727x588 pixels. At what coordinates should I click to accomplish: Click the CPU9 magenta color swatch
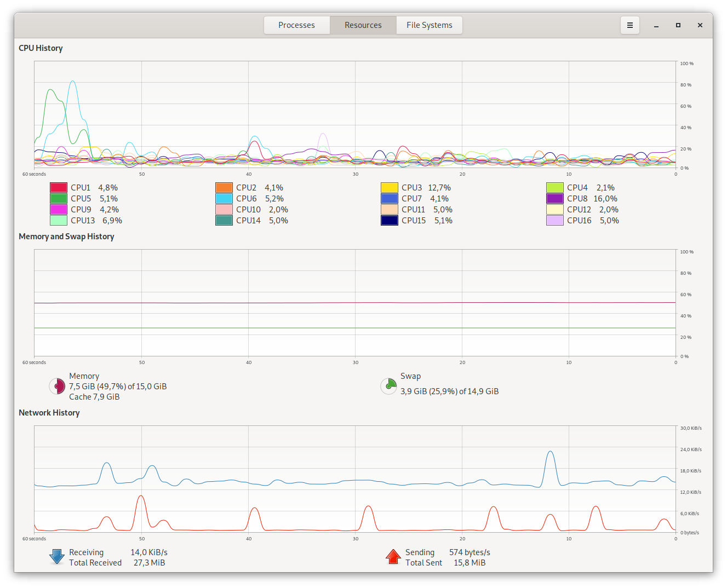coord(59,210)
